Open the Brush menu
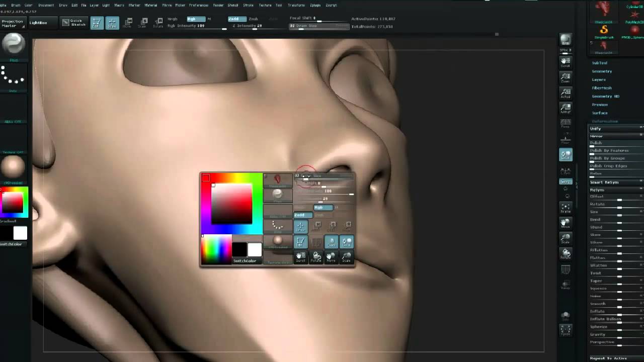 (16, 5)
